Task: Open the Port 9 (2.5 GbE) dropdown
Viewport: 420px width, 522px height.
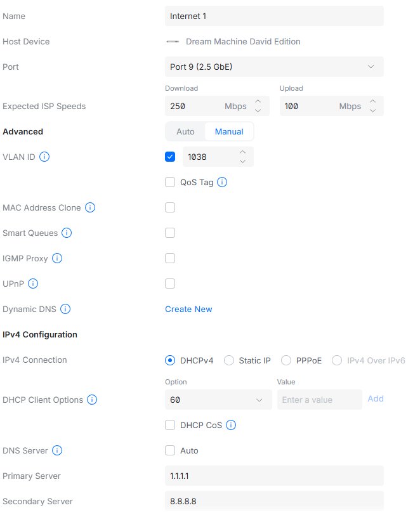Action: [x=274, y=67]
